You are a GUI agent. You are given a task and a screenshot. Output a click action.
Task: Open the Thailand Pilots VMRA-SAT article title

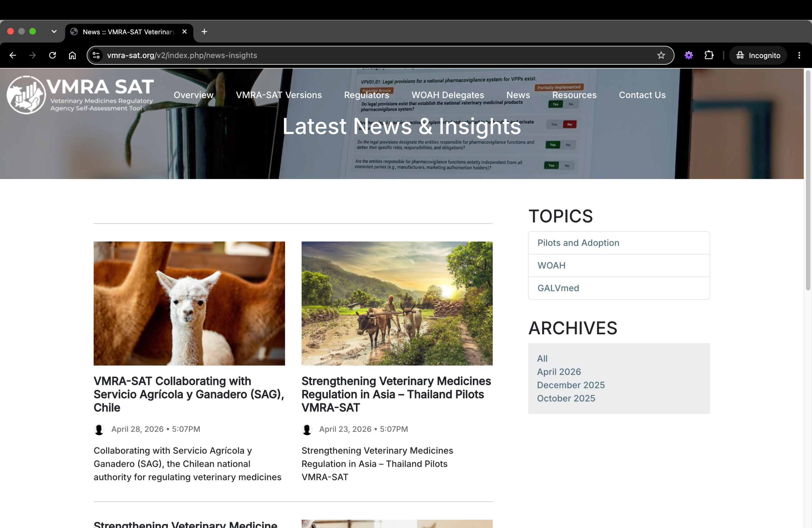(396, 394)
